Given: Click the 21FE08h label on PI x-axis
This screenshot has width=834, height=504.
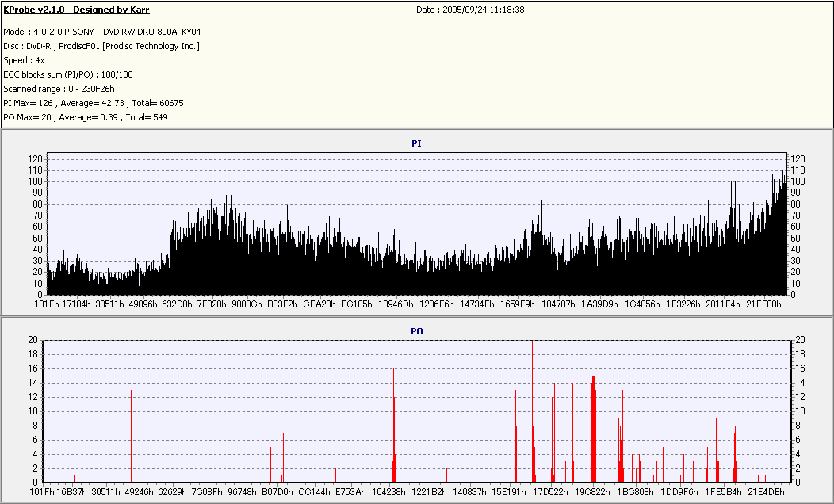Looking at the screenshot, I should coord(765,304).
